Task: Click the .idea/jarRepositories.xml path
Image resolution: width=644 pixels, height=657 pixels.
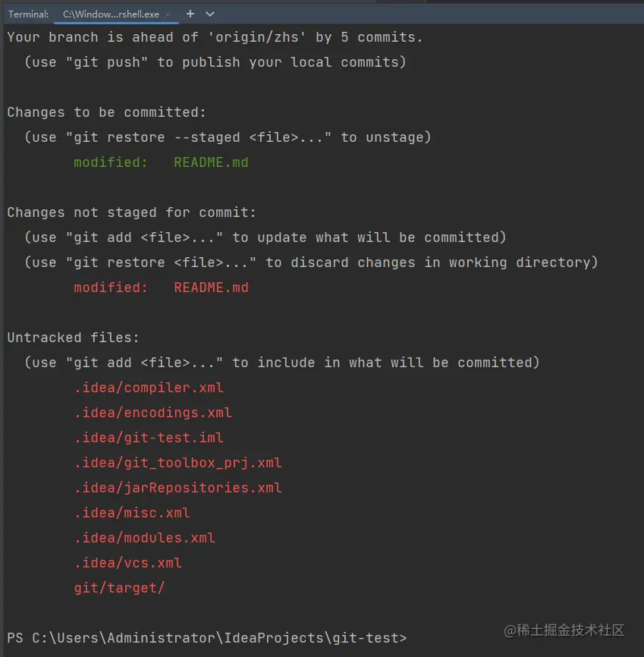Action: pyautogui.click(x=177, y=488)
